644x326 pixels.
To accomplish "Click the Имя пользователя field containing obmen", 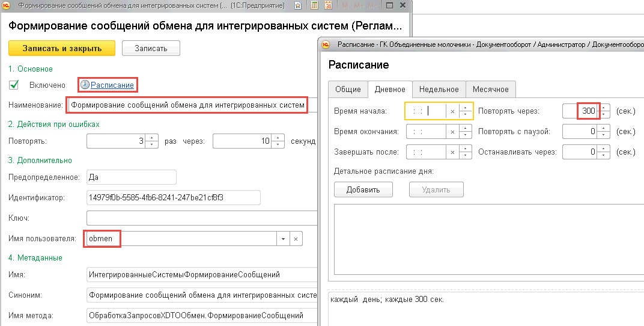I will 181,239.
